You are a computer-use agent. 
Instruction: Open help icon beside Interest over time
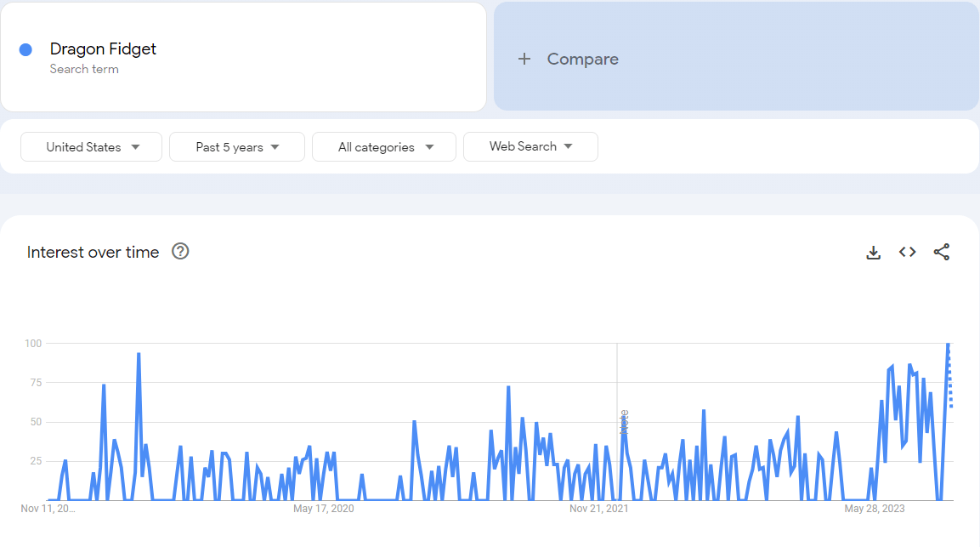[x=180, y=251]
